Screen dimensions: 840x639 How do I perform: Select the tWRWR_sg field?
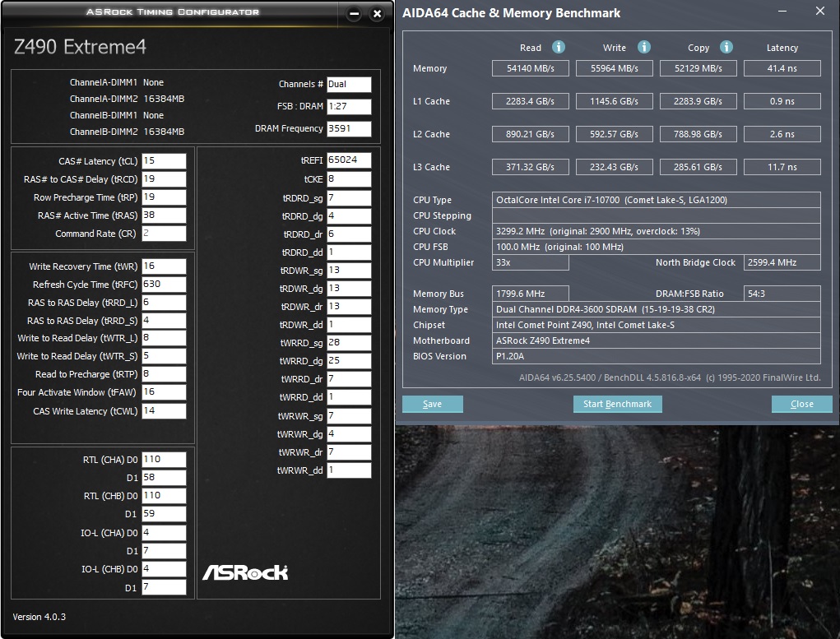[349, 415]
